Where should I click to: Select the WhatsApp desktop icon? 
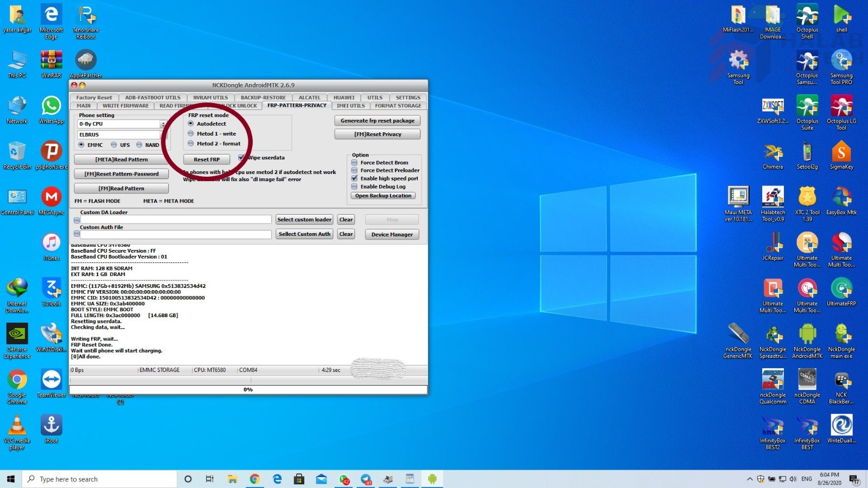[x=52, y=110]
